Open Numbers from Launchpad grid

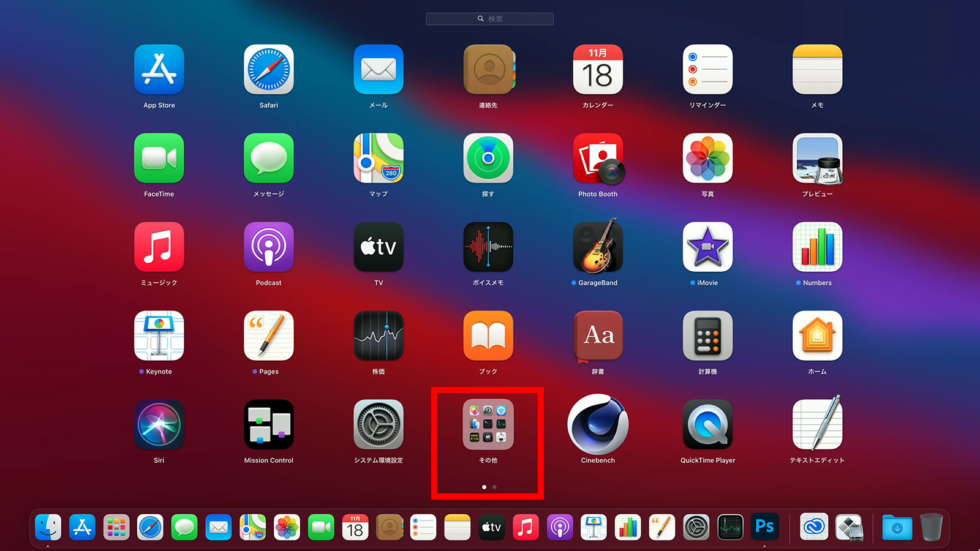point(817,247)
